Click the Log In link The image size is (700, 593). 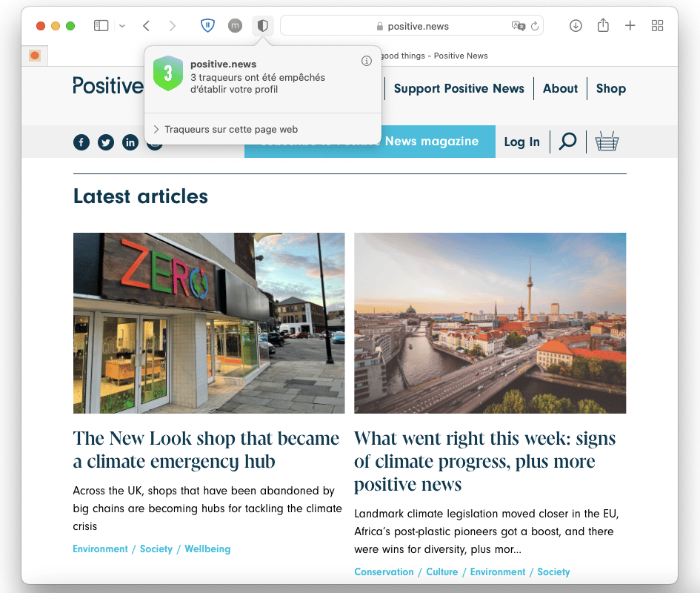coord(521,142)
